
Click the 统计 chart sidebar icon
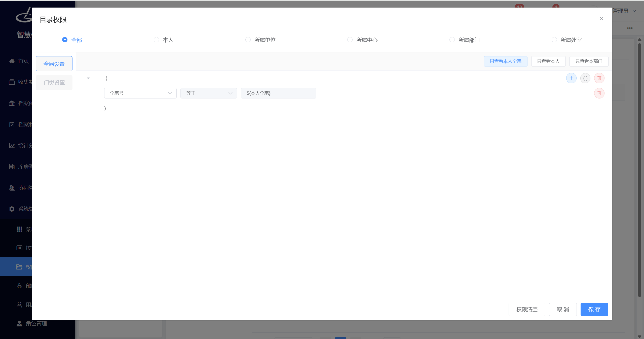[12, 145]
